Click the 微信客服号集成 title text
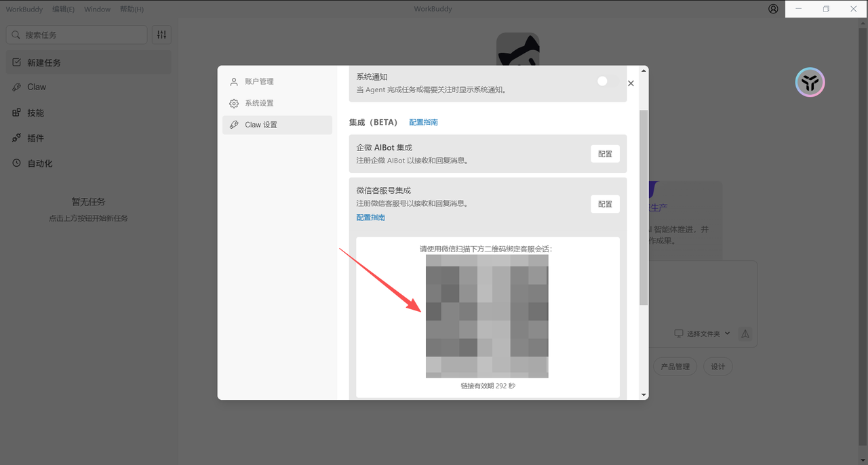 384,190
